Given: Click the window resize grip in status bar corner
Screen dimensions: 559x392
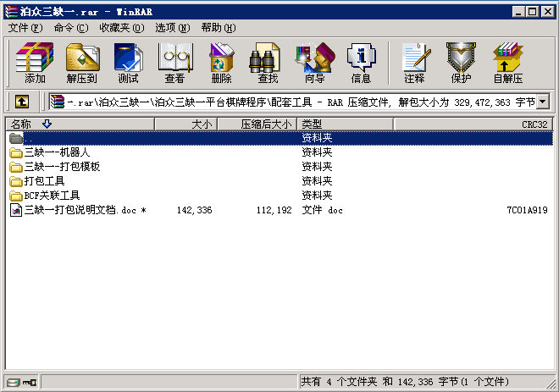Looking at the screenshot, I should (551, 384).
